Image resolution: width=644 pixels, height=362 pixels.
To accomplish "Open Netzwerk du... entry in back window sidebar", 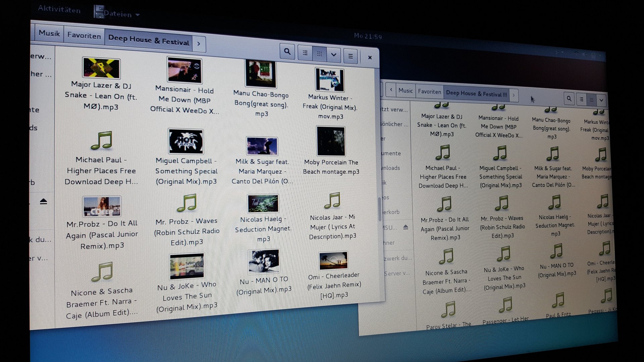I will coord(397,258).
